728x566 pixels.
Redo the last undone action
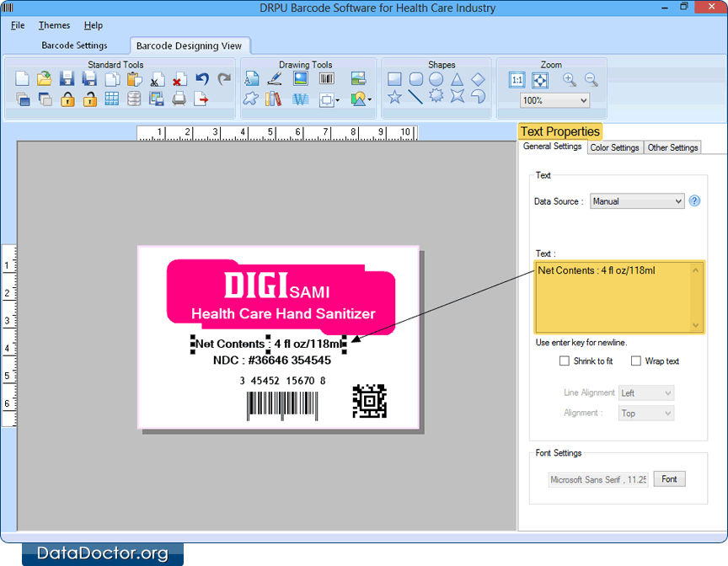(224, 79)
